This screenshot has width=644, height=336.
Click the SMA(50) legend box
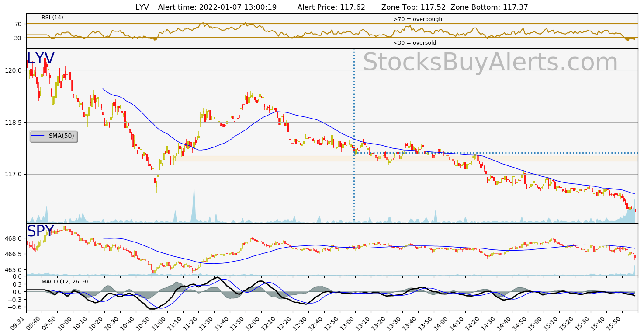(54, 136)
